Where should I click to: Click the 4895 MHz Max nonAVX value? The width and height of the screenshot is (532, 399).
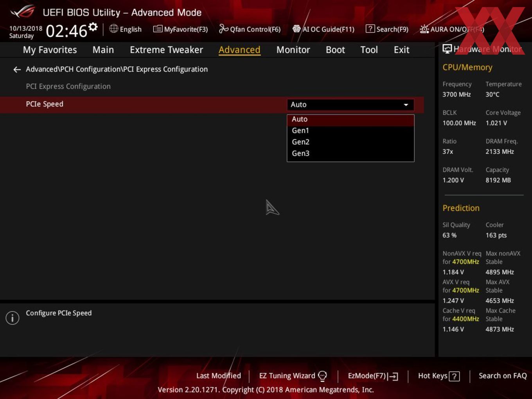500,272
